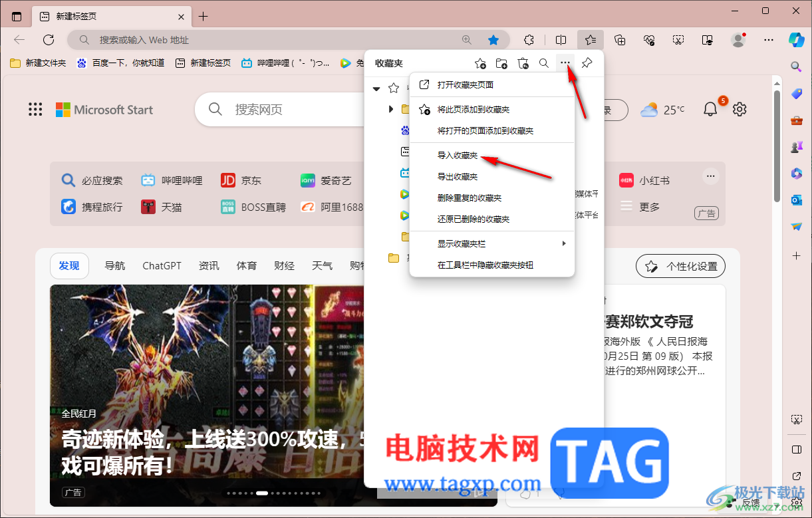Refresh the page
This screenshot has width=812, height=518.
pos(48,40)
